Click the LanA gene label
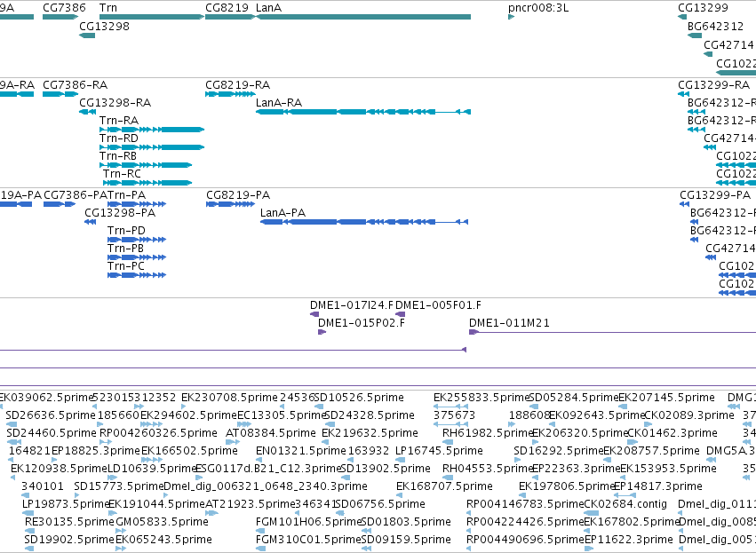Screen dimensions: 756x553 (x=268, y=8)
